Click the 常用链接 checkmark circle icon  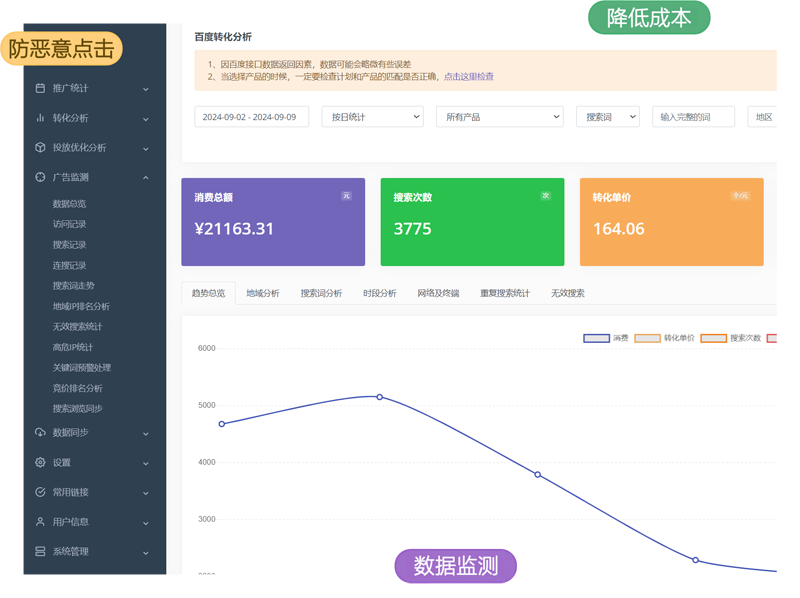[40, 492]
